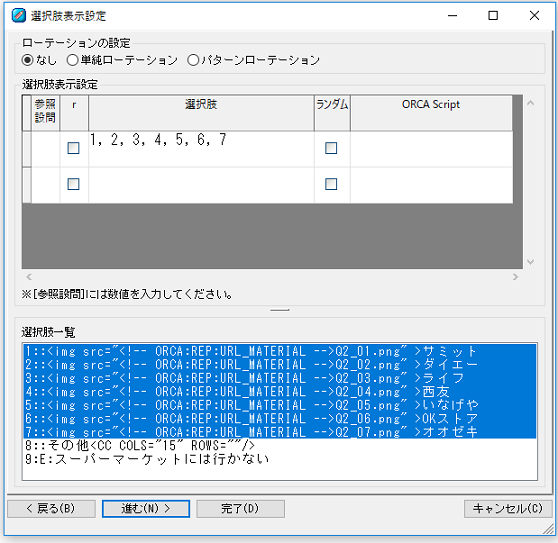Tick the r checkbox in second row
The height and width of the screenshot is (543, 558).
click(73, 184)
